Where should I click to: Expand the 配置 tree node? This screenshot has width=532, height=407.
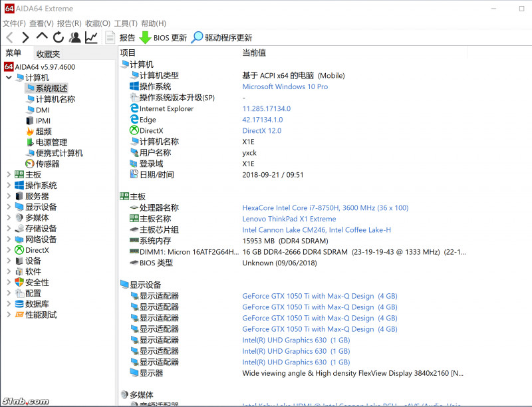point(9,293)
